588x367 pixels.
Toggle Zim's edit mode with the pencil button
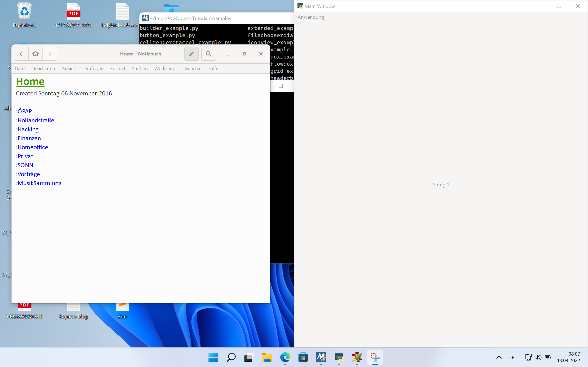[x=191, y=54]
